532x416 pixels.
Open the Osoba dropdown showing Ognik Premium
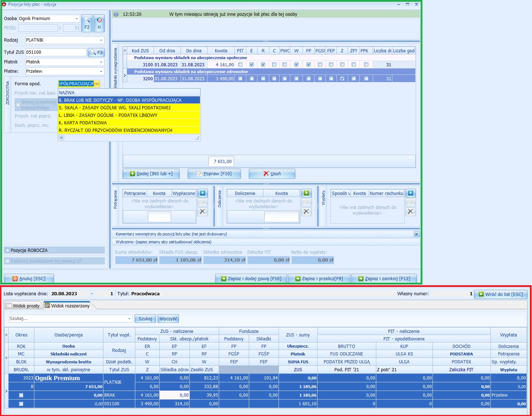tap(77, 19)
